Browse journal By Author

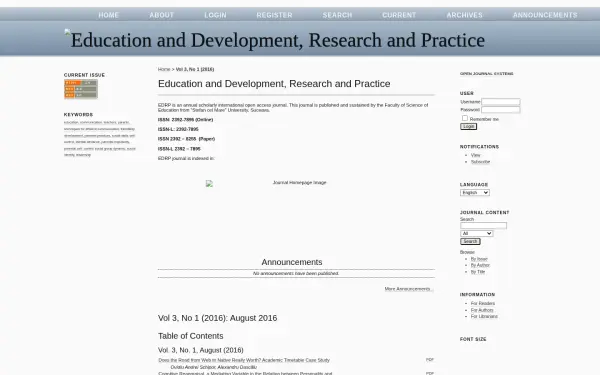[480, 265]
